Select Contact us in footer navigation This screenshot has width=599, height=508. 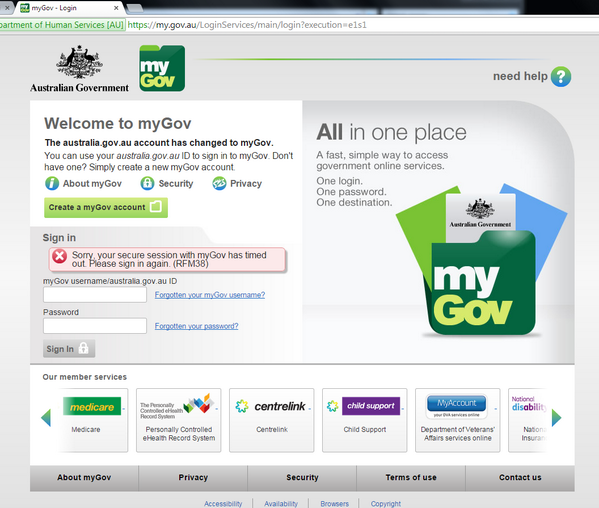pos(520,477)
